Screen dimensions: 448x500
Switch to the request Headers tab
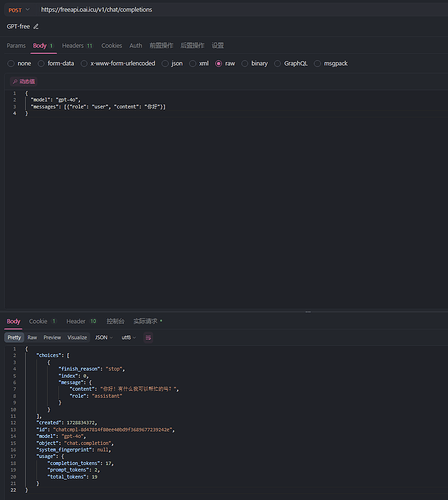click(x=77, y=46)
